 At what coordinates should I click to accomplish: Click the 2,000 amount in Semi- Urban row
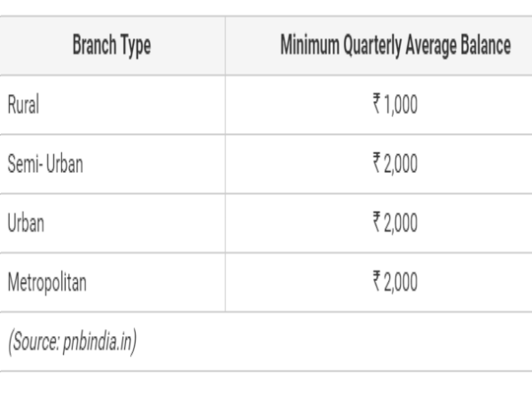(x=401, y=164)
